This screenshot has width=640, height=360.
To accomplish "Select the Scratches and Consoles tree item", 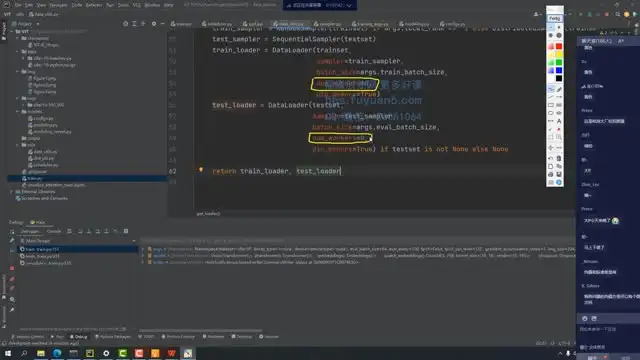I will (x=42, y=198).
